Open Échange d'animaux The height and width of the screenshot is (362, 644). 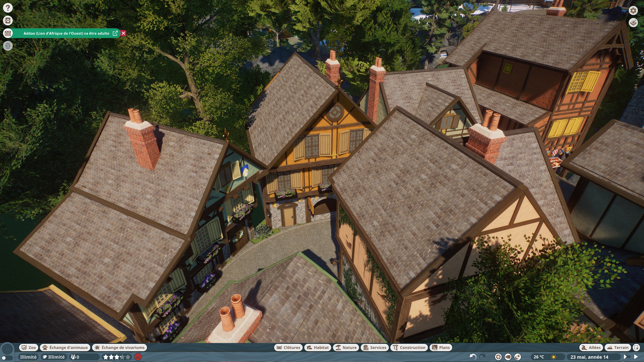[65, 347]
